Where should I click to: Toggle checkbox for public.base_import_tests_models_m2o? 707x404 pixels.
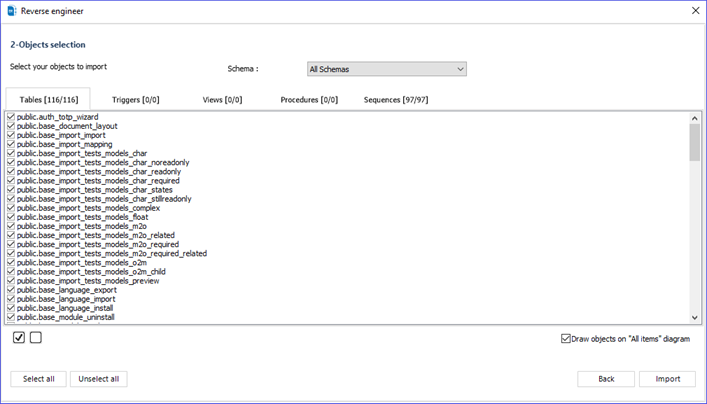click(x=11, y=226)
